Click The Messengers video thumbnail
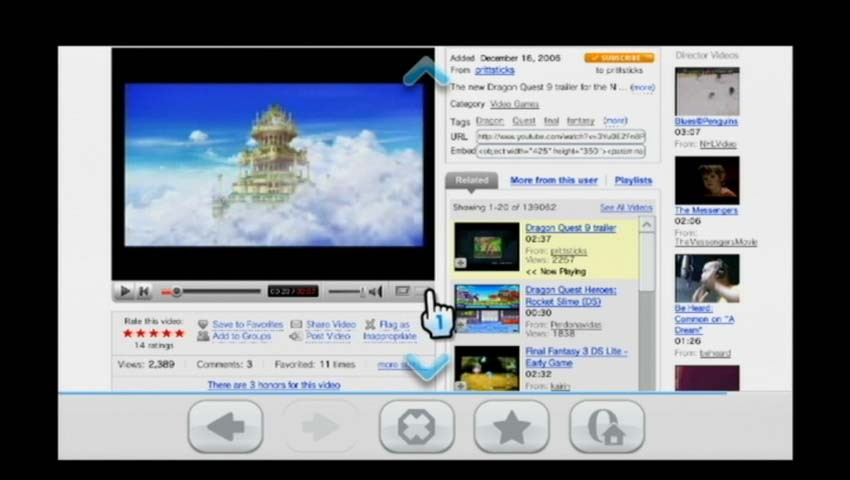 click(x=707, y=181)
